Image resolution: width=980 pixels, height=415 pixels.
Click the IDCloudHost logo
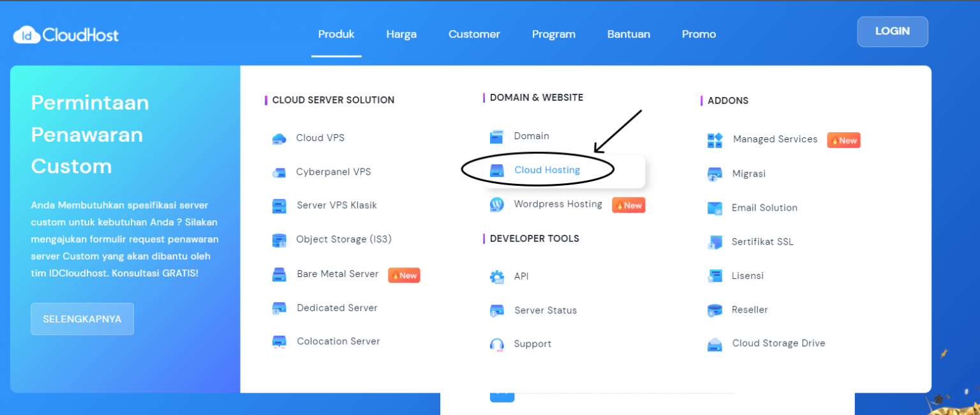click(64, 34)
